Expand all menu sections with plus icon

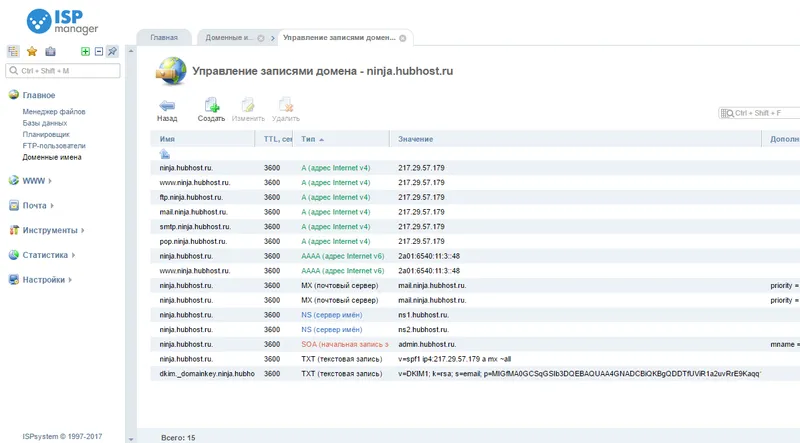click(85, 52)
